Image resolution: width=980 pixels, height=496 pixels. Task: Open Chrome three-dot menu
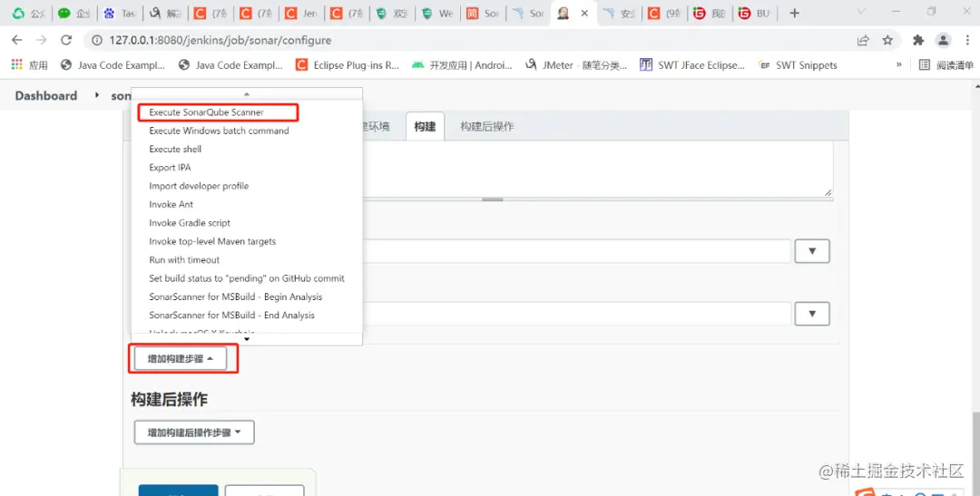(966, 40)
